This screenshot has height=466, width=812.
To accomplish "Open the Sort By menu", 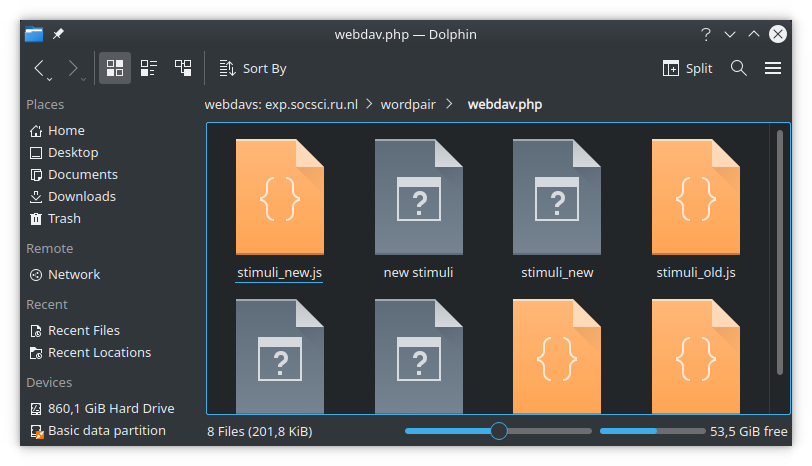I will pyautogui.click(x=253, y=68).
